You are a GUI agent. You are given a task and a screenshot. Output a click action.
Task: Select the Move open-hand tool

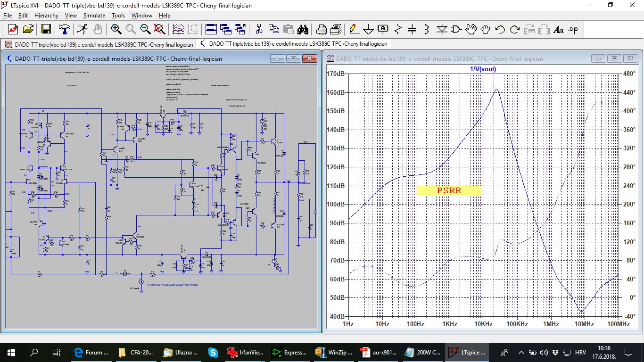click(471, 29)
